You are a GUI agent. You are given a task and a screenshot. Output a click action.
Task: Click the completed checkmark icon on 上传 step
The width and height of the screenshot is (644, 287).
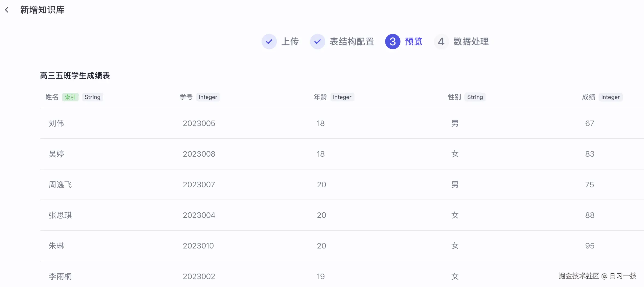point(269,42)
